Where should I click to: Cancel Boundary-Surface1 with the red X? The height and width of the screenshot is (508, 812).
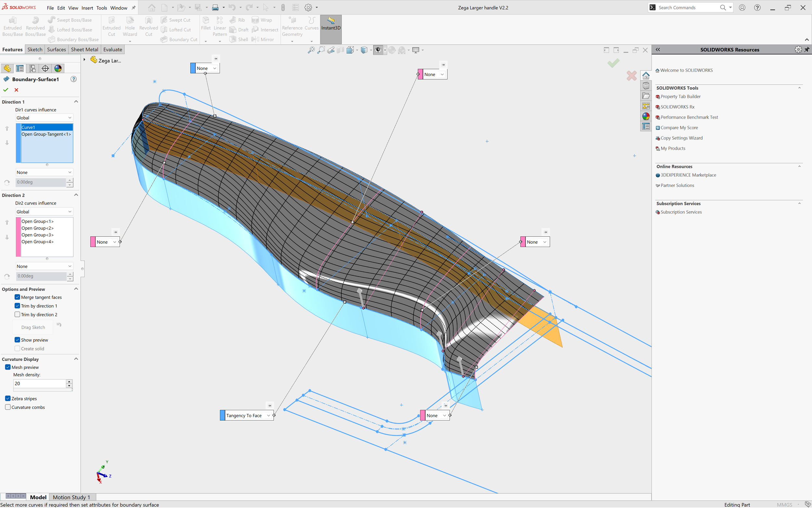tap(16, 90)
